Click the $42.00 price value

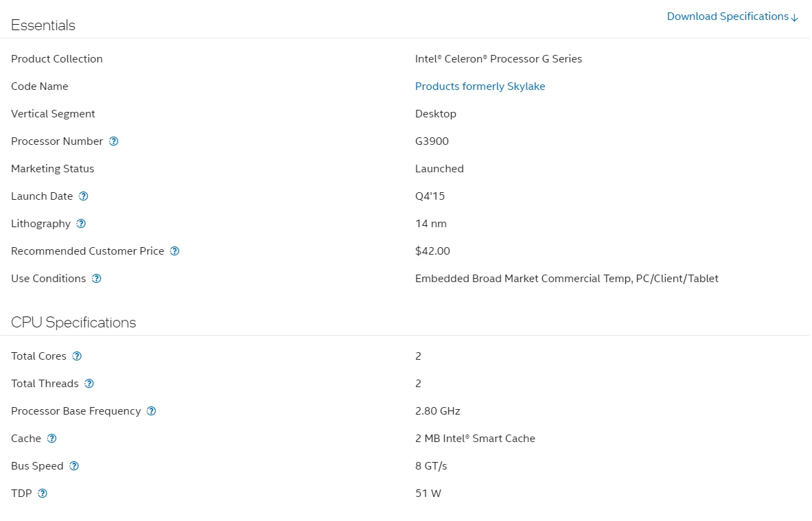click(432, 251)
